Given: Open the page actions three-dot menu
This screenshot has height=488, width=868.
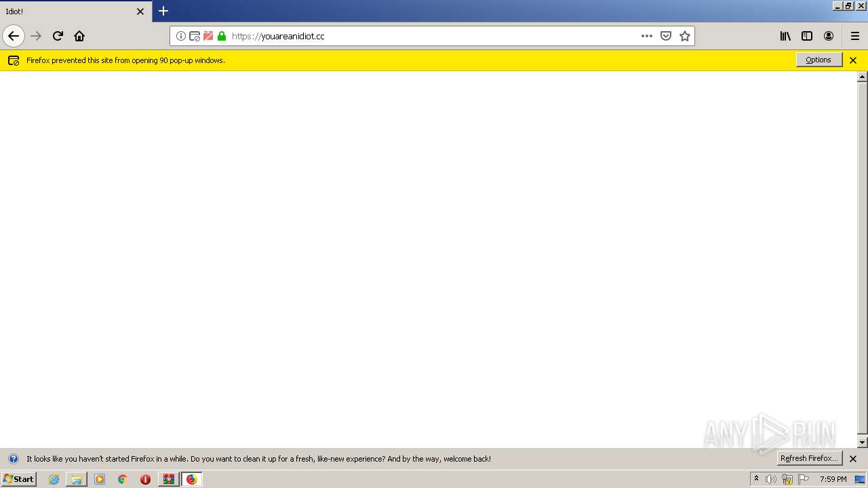Looking at the screenshot, I should coord(647,36).
